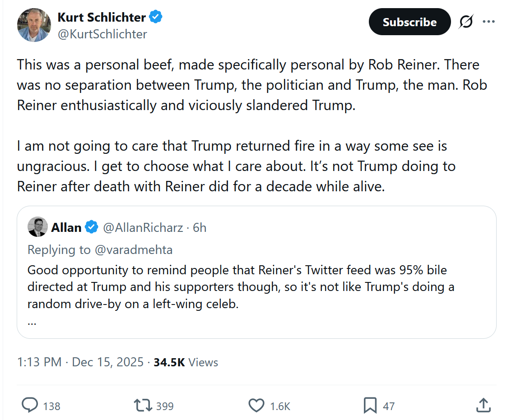Image resolution: width=507 pixels, height=420 pixels.
Task: Open the quoted tweet's 6h timestamp
Action: 200,228
